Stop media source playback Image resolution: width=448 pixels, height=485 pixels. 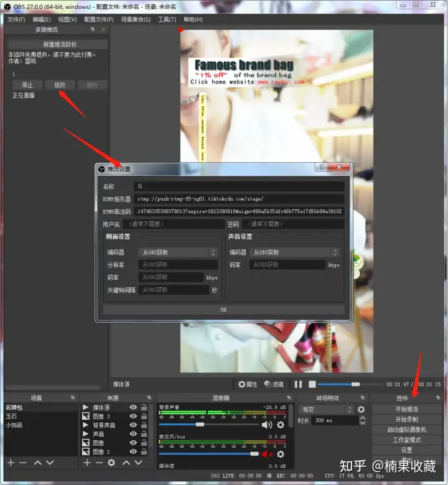point(312,384)
